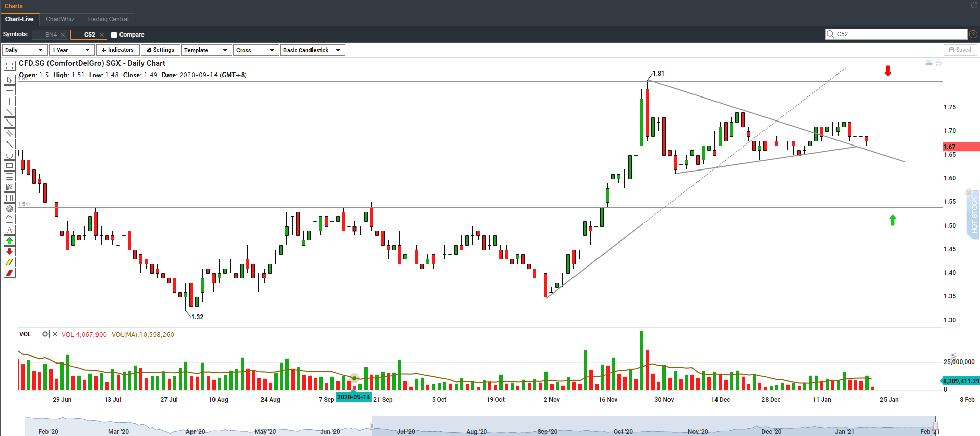Image resolution: width=980 pixels, height=436 pixels.
Task: Select the horizontal line drawing tool
Action: 9,91
